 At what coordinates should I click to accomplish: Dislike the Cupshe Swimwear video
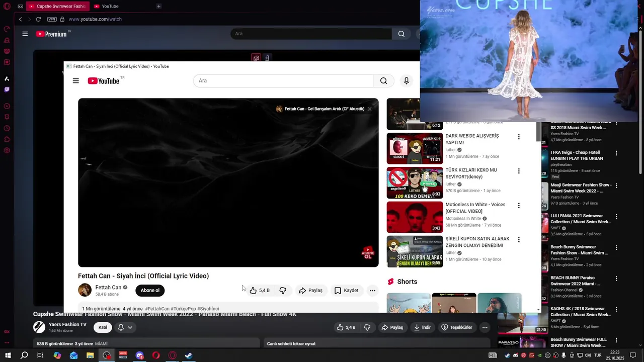tap(367, 327)
